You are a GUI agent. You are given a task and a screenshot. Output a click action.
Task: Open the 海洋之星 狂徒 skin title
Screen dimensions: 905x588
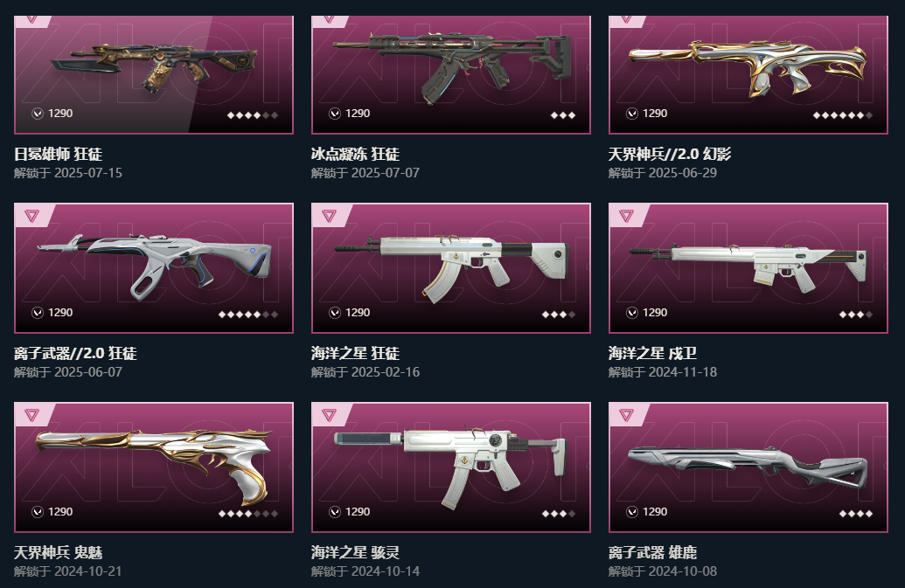pyautogui.click(x=355, y=353)
